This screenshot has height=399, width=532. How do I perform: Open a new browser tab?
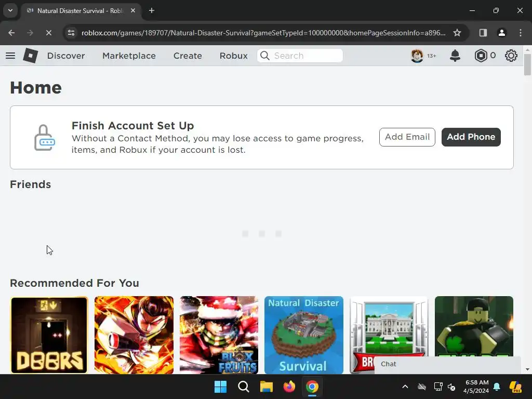152,10
